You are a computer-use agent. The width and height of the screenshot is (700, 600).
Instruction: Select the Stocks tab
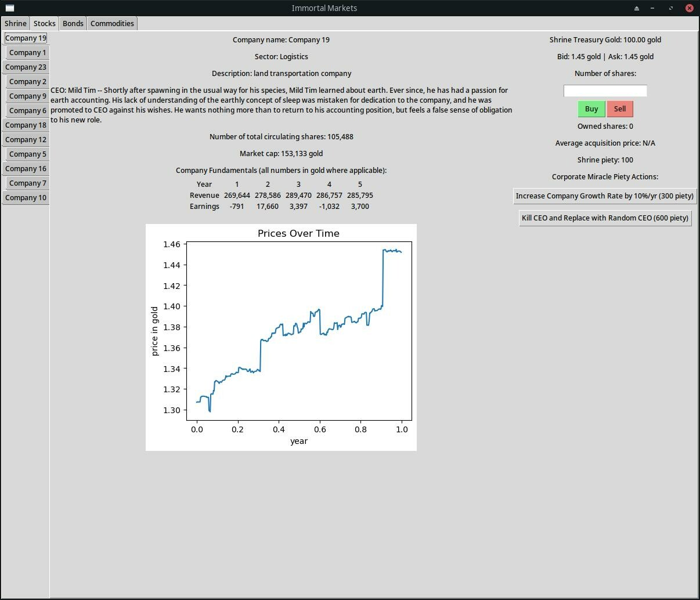pyautogui.click(x=44, y=23)
